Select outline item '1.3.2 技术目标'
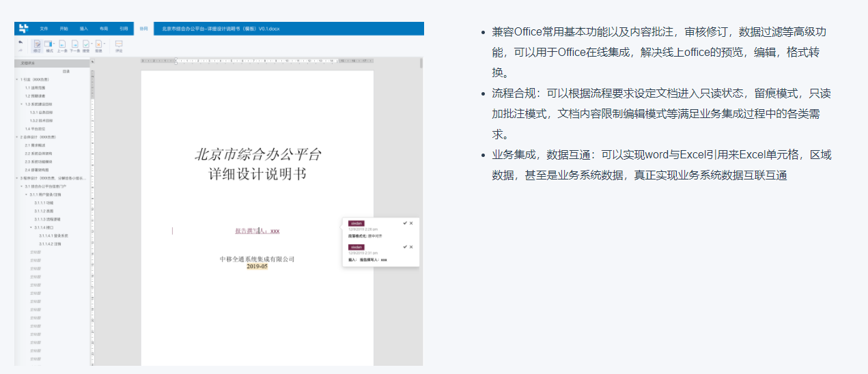The image size is (868, 374). (42, 120)
